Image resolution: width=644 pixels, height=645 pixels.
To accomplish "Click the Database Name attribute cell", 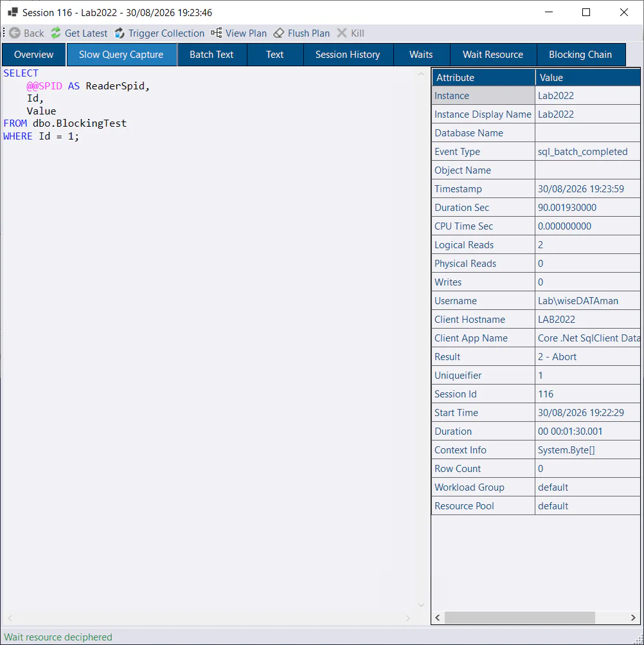I will (483, 133).
